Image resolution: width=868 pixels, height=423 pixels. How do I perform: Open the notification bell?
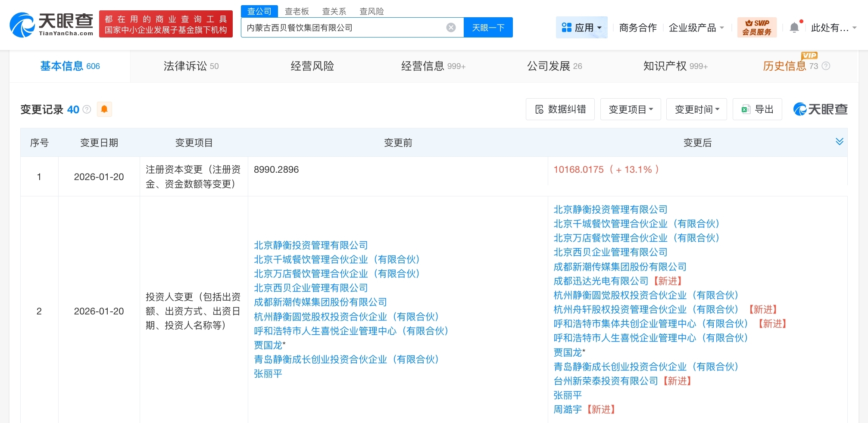point(794,28)
